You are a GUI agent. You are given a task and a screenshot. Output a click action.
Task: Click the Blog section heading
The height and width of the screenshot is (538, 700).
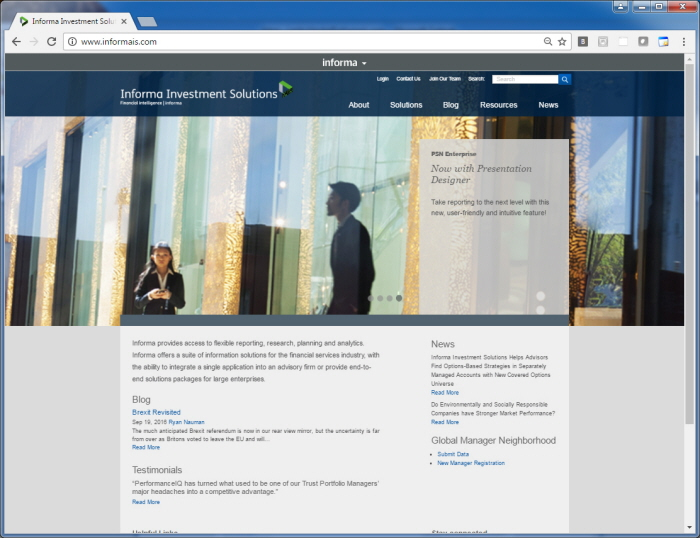click(141, 400)
